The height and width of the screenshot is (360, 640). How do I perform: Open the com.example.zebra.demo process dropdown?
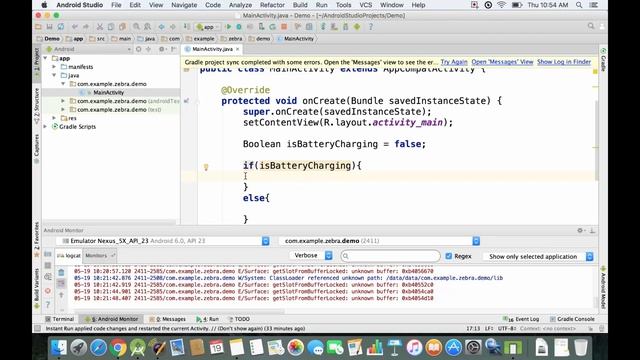coord(379,241)
